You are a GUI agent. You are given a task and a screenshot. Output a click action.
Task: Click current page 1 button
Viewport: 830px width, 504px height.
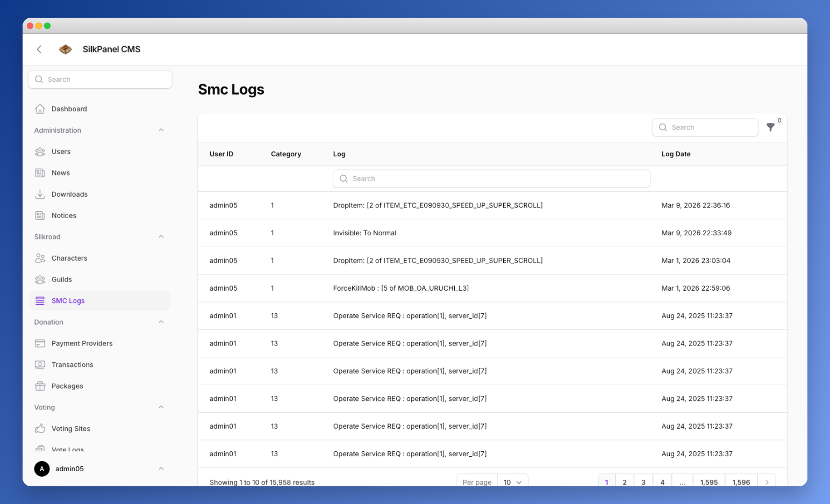click(607, 482)
